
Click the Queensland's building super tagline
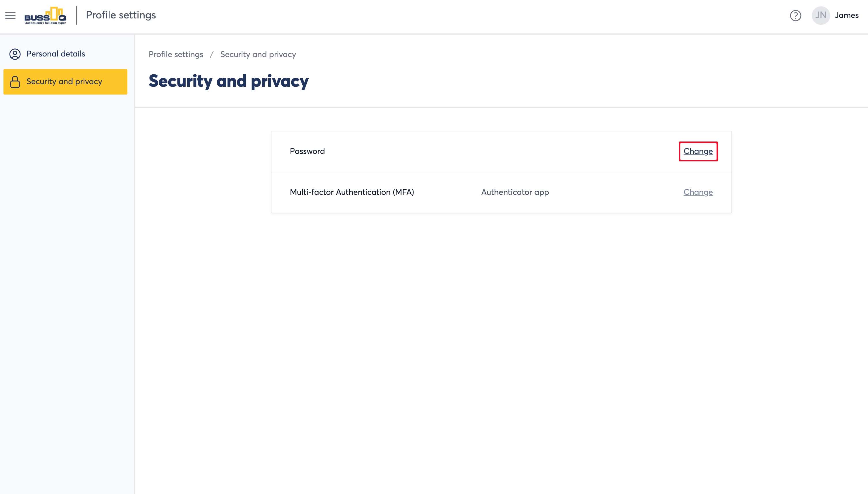click(x=46, y=23)
